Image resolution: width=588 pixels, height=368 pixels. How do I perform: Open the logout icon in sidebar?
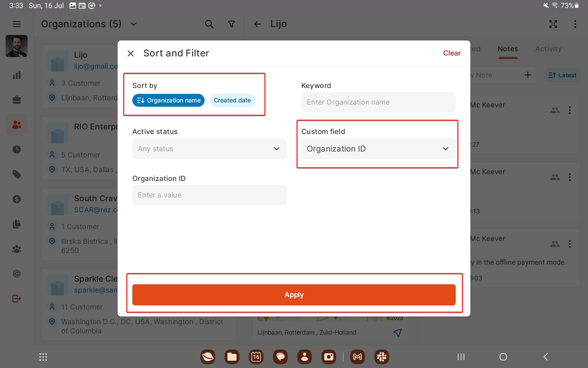(17, 298)
